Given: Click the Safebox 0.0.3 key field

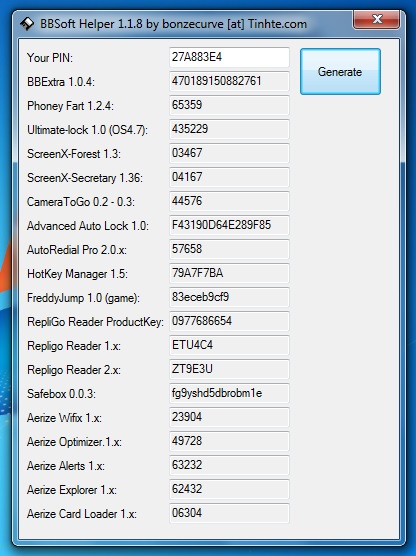Looking at the screenshot, I should click(229, 393).
